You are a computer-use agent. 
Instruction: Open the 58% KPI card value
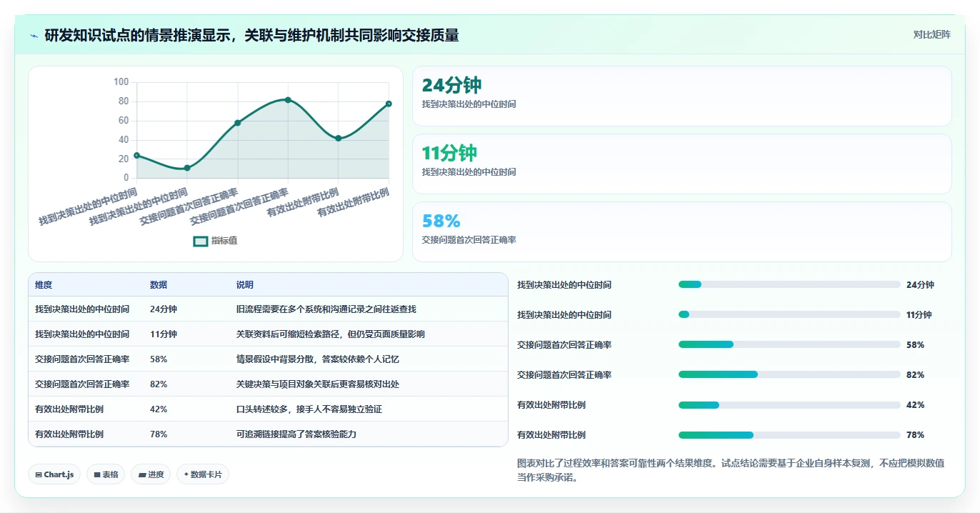(x=441, y=221)
